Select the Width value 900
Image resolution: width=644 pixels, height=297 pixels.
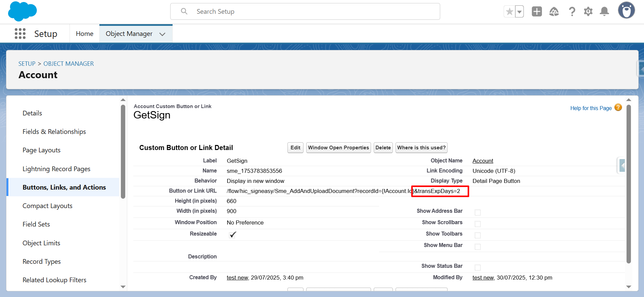(231, 211)
